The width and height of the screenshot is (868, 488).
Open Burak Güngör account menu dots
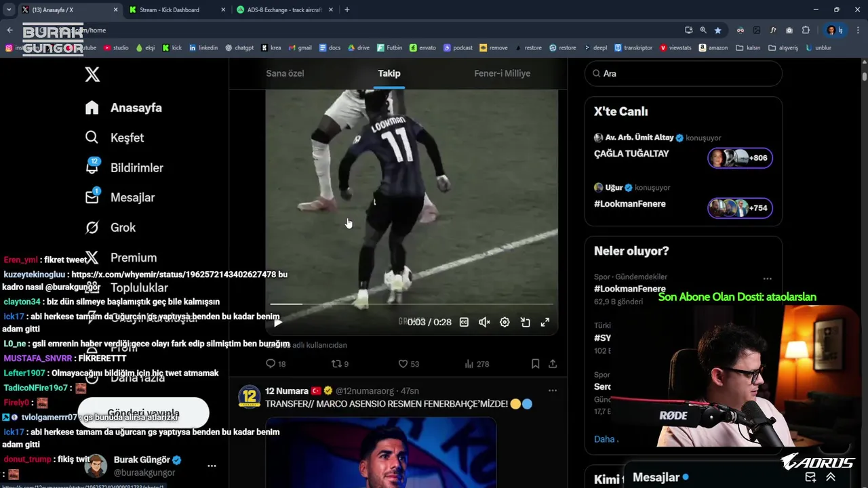pyautogui.click(x=212, y=466)
